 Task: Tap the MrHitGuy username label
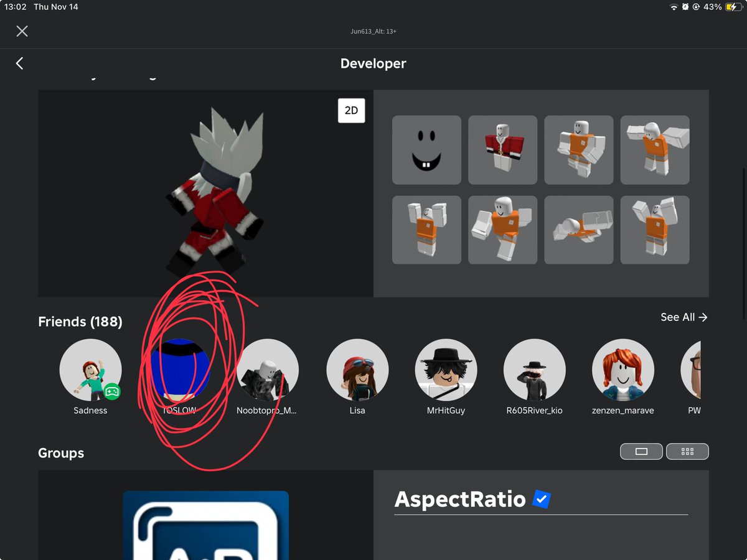(x=446, y=411)
